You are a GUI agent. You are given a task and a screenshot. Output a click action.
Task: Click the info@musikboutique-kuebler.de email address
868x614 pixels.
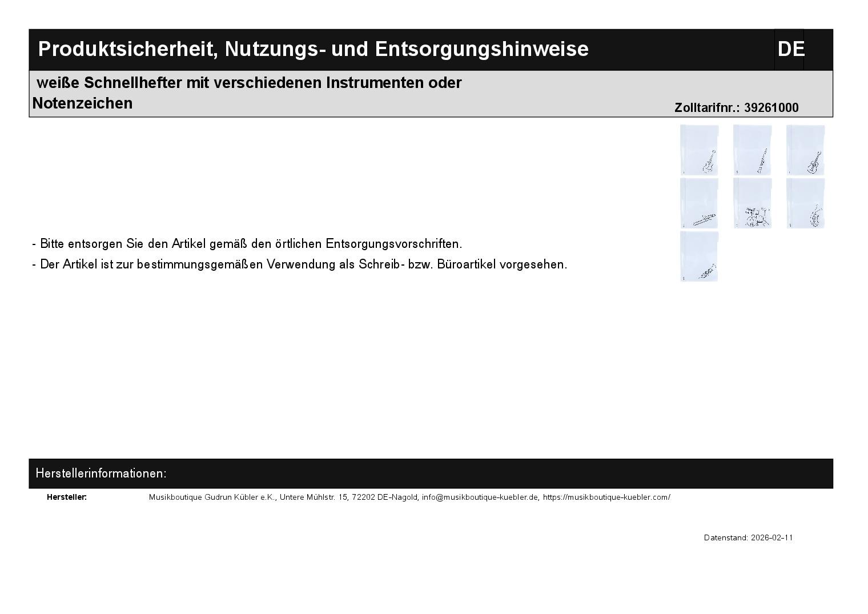480,497
